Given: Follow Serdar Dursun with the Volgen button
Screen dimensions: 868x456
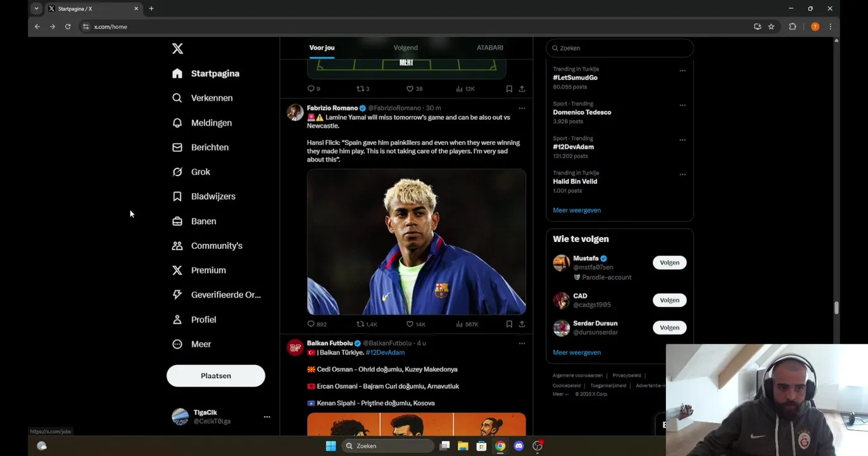Looking at the screenshot, I should tap(669, 327).
